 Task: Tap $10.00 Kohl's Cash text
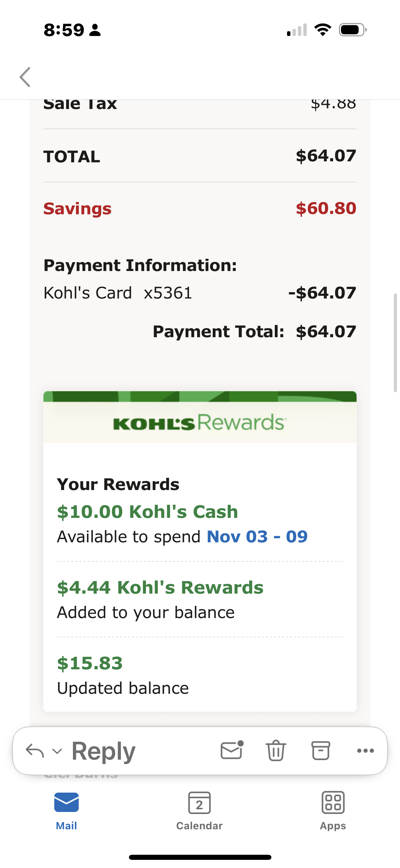point(148,511)
